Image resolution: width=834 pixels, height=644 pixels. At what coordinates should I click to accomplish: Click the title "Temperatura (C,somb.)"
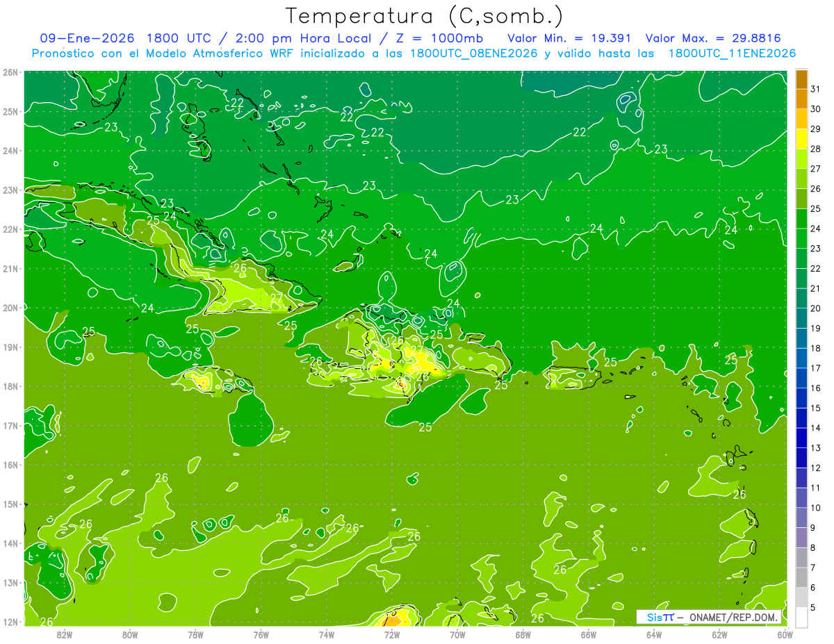[425, 16]
